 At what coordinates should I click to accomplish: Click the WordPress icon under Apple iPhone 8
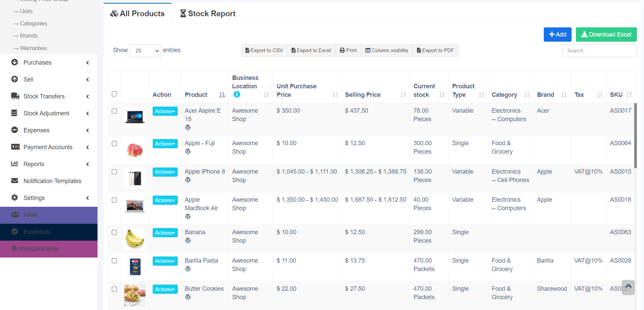click(x=188, y=180)
